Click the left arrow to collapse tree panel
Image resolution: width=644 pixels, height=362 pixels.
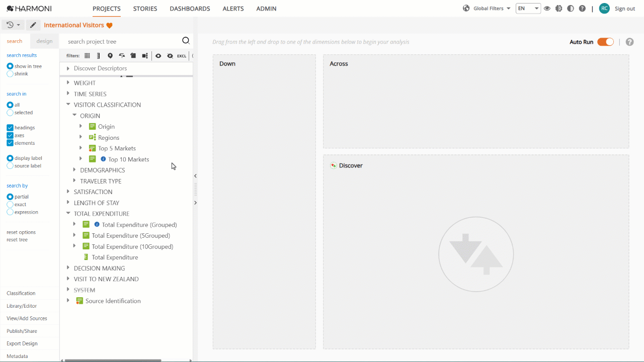[x=195, y=176]
